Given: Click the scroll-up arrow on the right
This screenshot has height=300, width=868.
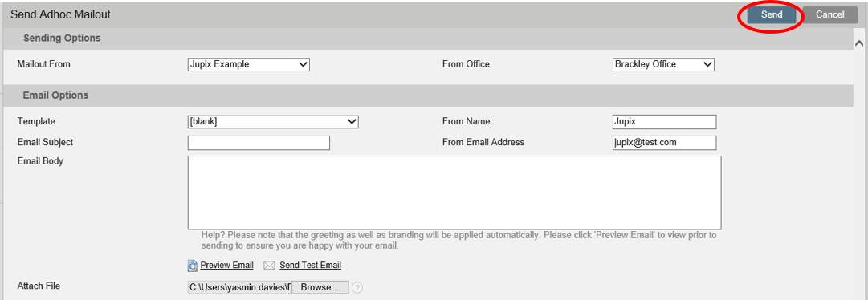Looking at the screenshot, I should click(859, 43).
